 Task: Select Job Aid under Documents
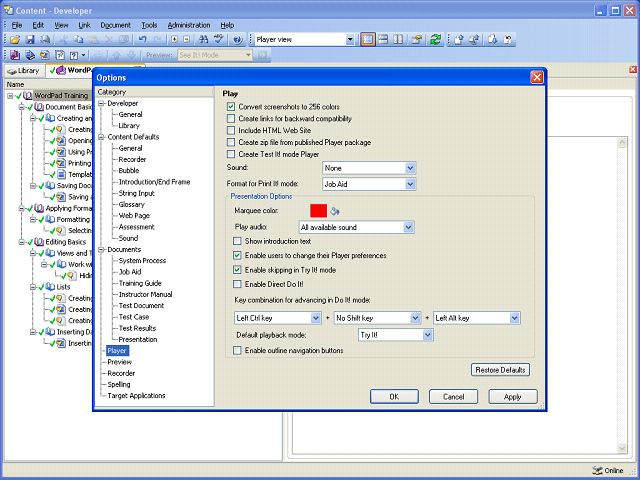point(130,272)
